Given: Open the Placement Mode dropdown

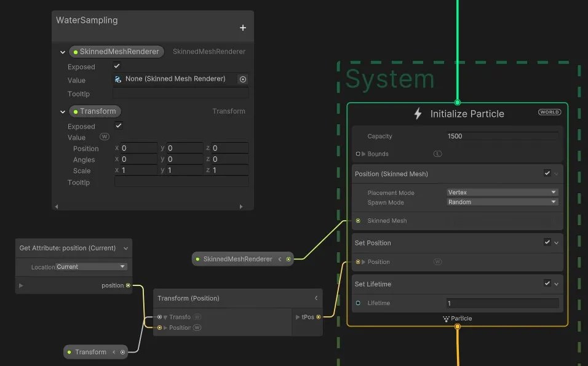Looking at the screenshot, I should coord(502,193).
